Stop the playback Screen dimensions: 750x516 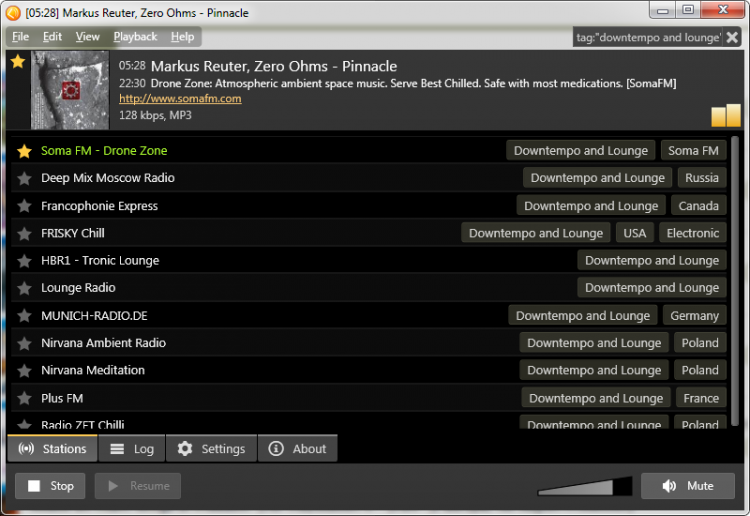(50, 486)
